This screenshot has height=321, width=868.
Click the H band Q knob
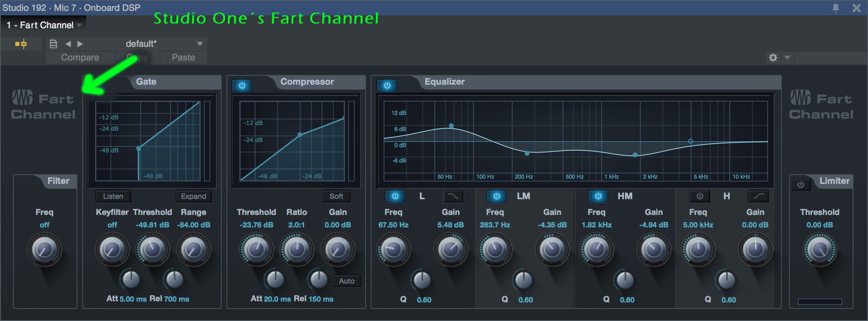[727, 280]
